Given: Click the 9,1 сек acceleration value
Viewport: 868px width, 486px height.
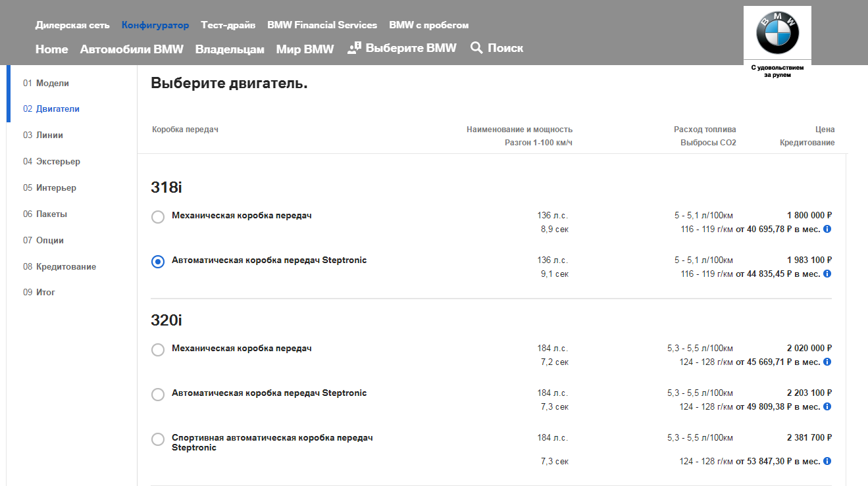Looking at the screenshot, I should pos(555,274).
